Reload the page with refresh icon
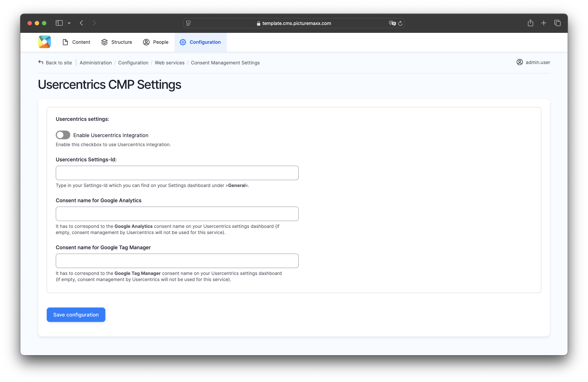This screenshot has width=588, height=382. (400, 23)
